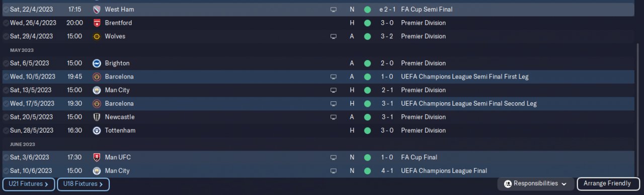This screenshot has height=195, width=644.
Task: Open the 4 - 1 UEFA Champions League Final result
Action: 386,171
